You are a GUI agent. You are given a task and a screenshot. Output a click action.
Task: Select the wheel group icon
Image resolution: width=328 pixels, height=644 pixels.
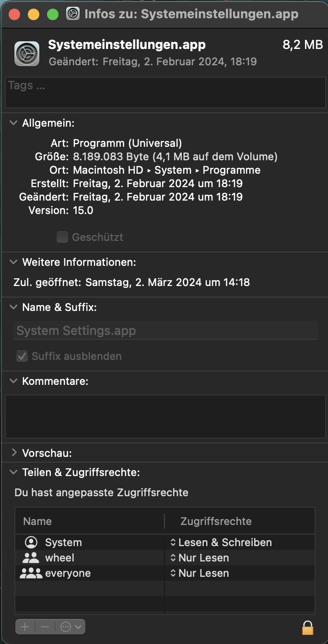click(31, 558)
